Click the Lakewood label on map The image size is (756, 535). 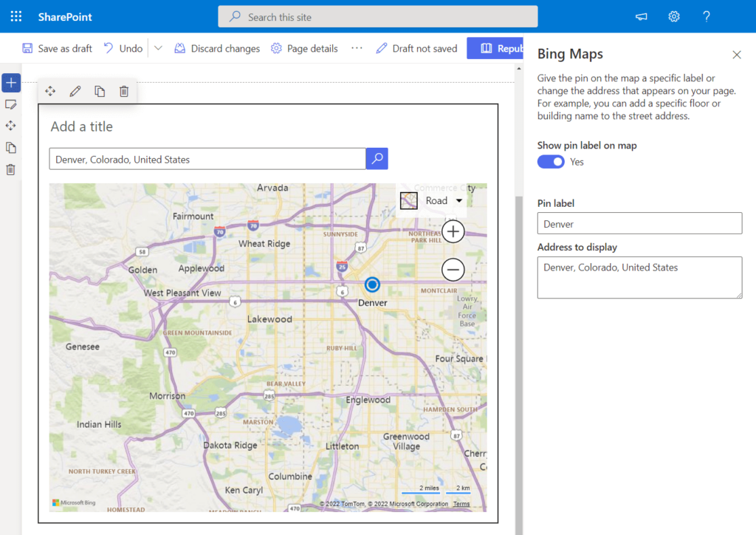point(269,319)
